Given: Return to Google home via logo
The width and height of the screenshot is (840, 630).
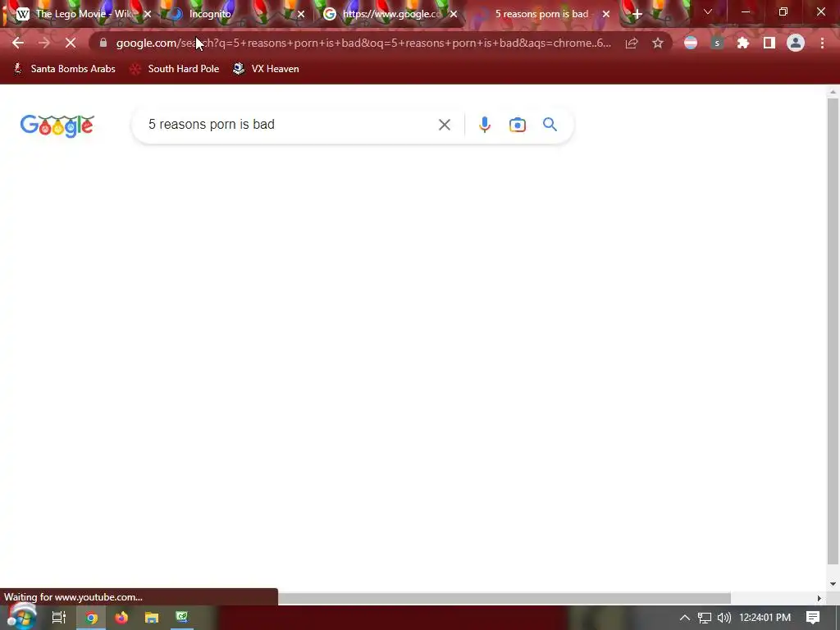Looking at the screenshot, I should [x=57, y=126].
